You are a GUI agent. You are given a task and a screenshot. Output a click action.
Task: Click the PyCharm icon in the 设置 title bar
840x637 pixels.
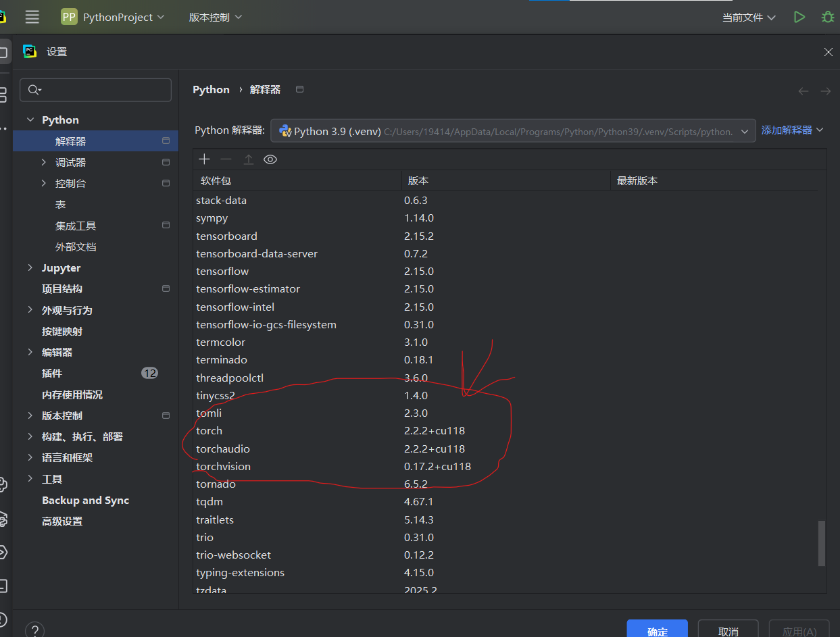coord(30,51)
